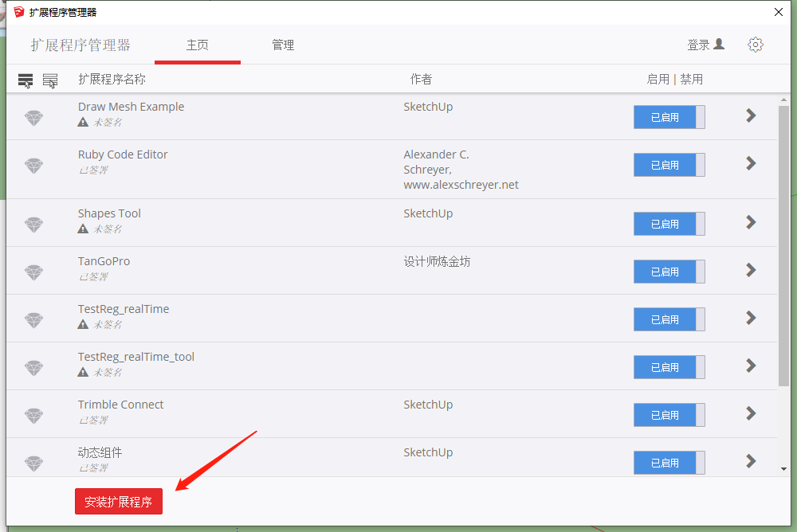Select the Ruby Code Editor name
The image size is (797, 532).
(x=123, y=155)
